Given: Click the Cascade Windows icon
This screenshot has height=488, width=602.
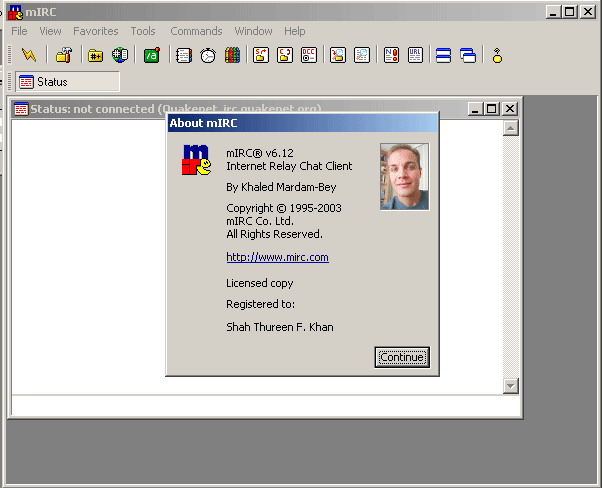Looking at the screenshot, I should click(x=468, y=55).
